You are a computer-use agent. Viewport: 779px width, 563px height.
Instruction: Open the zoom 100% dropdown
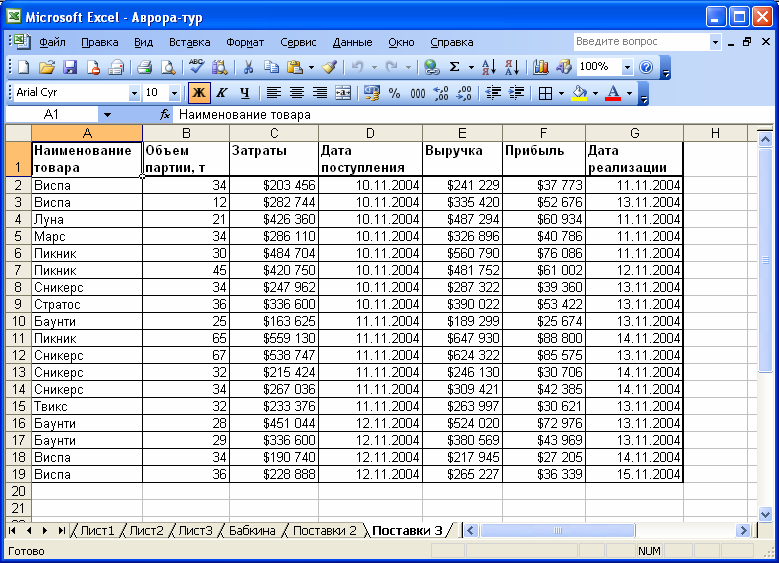(x=627, y=67)
